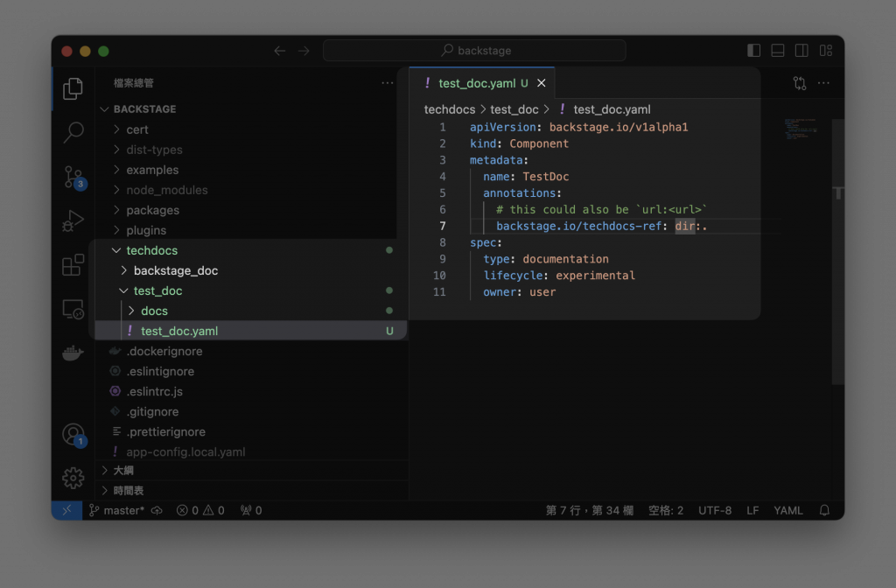Expand the dist-types folder
Screen dimensions: 896x588
251,150
